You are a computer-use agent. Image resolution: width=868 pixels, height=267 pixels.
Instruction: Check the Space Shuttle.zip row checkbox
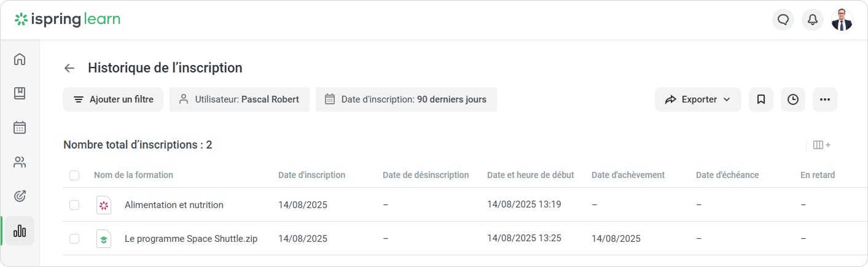click(74, 239)
